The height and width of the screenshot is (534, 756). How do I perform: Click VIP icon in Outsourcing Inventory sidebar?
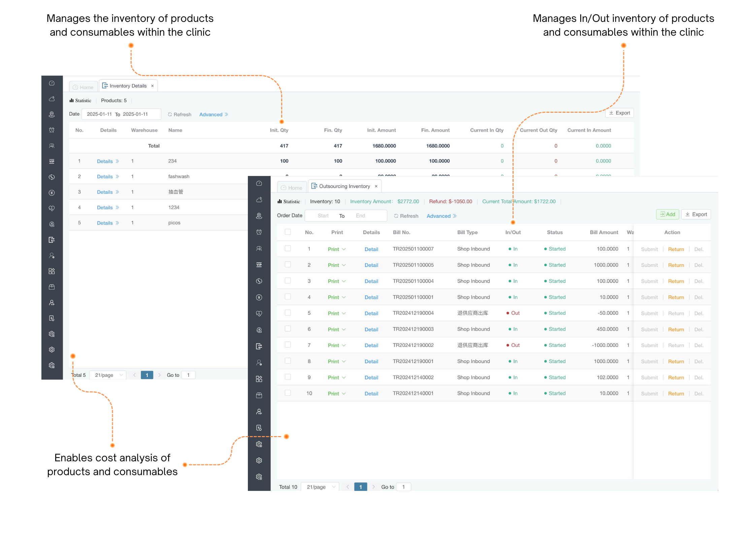(x=259, y=265)
